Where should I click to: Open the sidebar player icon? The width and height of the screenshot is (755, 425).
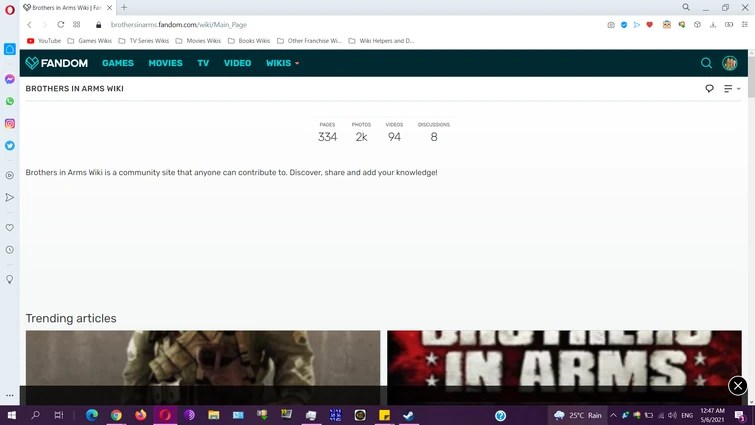click(x=10, y=175)
